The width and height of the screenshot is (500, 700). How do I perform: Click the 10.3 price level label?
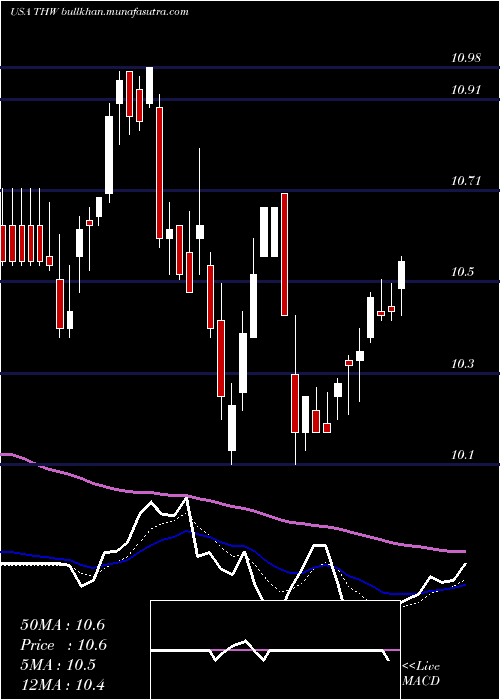tap(462, 364)
